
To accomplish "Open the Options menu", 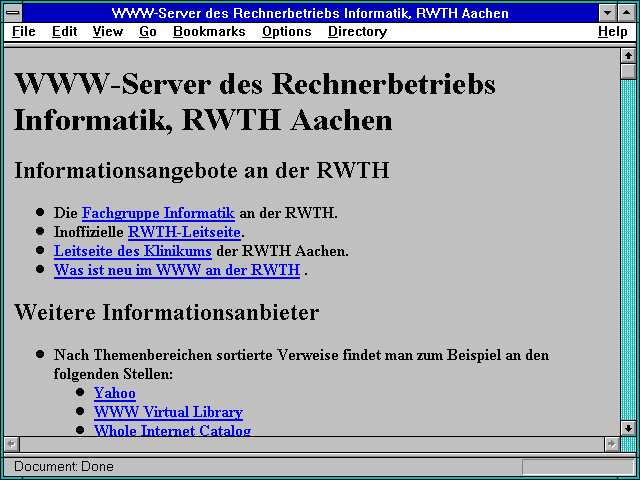I will click(287, 31).
